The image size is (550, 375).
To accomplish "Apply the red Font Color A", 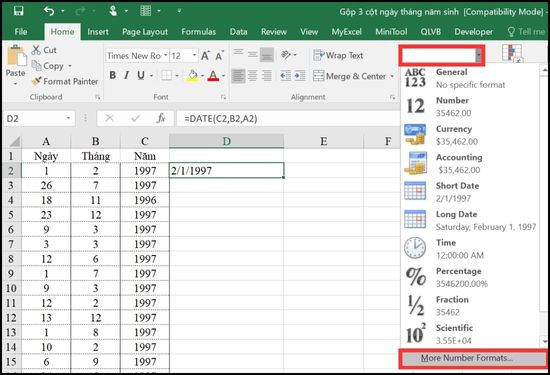I will (x=213, y=75).
